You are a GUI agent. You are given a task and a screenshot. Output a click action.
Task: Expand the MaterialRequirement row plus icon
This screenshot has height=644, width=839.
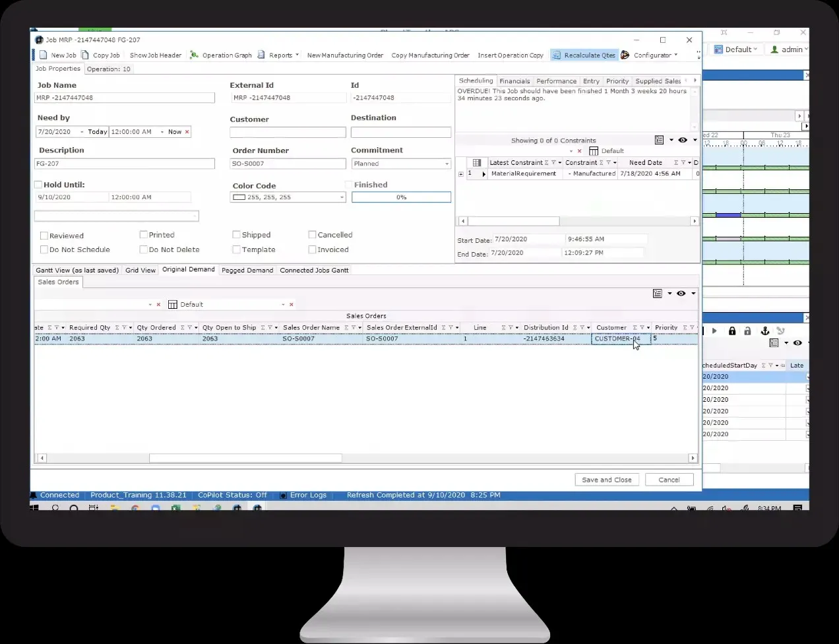click(x=460, y=174)
